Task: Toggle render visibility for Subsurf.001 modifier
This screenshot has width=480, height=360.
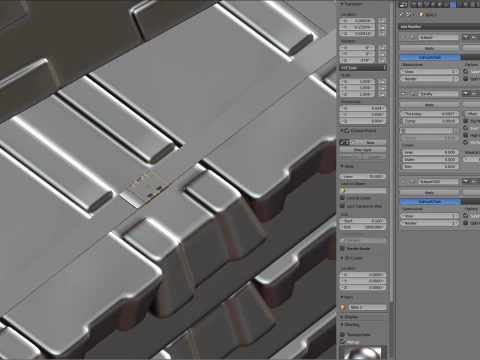Action: [465, 181]
